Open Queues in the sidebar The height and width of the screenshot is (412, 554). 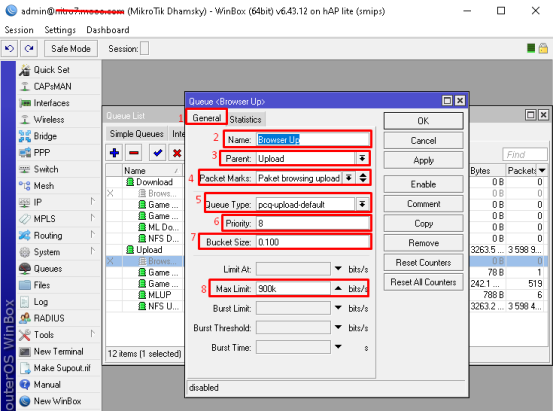tap(48, 269)
